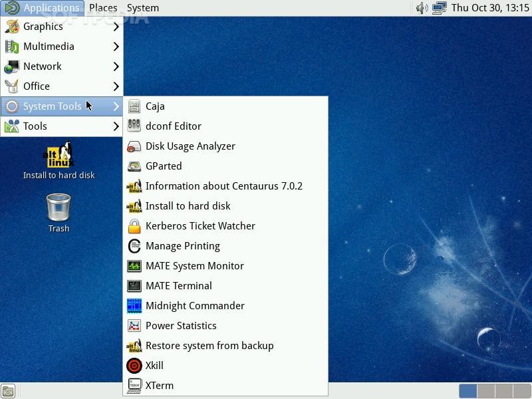
Task: Launch Caja from System Tools
Action: (225, 106)
